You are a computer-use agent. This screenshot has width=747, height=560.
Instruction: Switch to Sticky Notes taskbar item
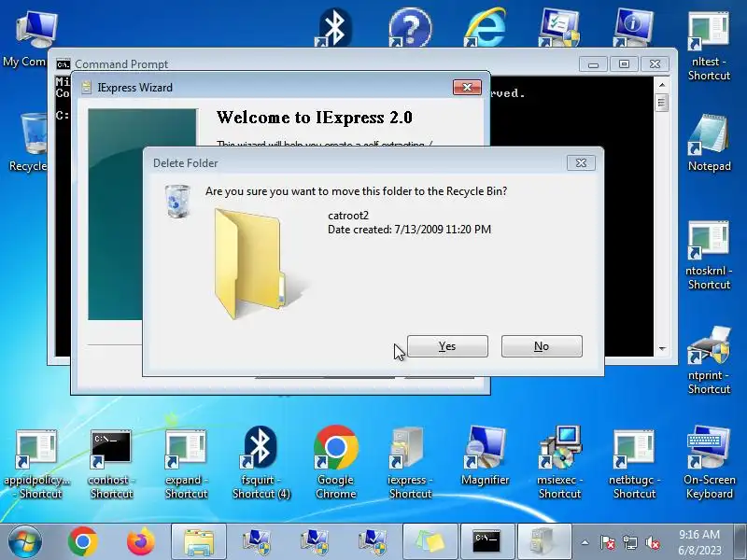pyautogui.click(x=430, y=542)
